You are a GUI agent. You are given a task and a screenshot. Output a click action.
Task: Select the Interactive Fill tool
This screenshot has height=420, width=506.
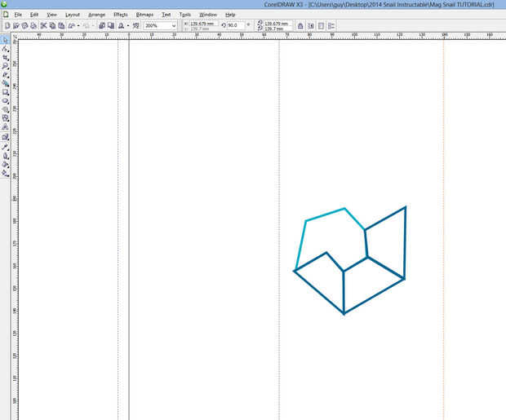[x=5, y=173]
